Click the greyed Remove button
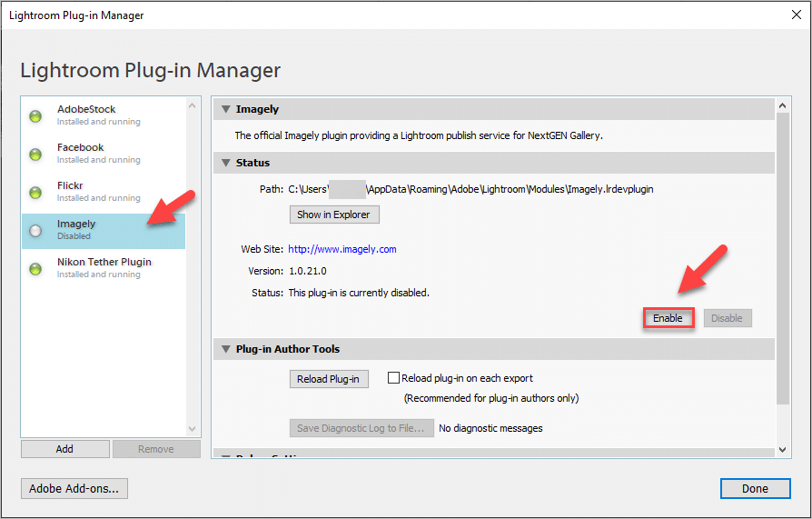This screenshot has height=519, width=812. click(156, 449)
